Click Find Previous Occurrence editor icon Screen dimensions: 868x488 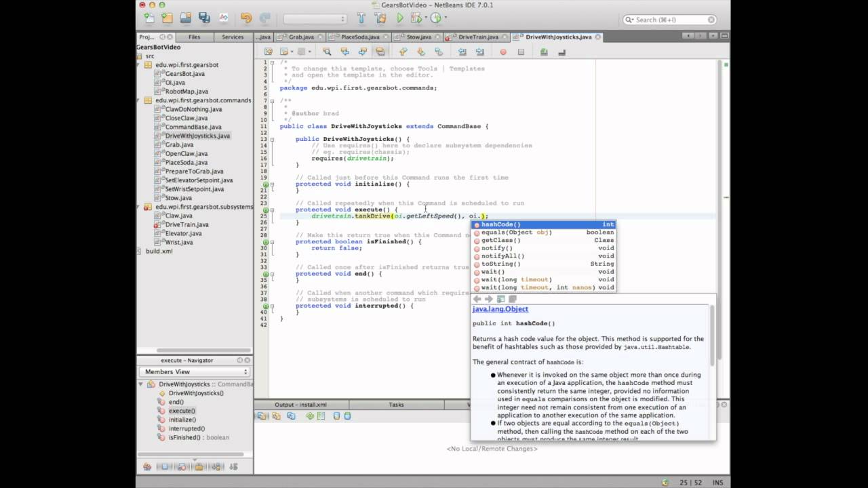pos(344,52)
